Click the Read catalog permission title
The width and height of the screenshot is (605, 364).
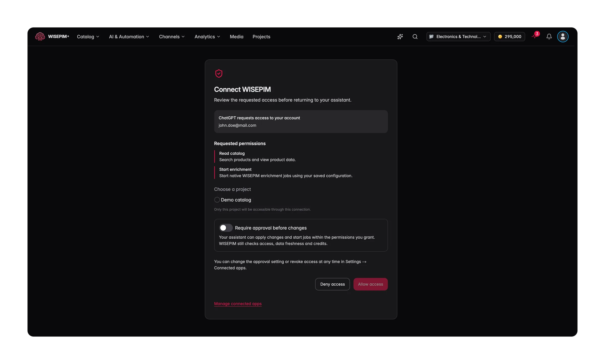coord(232,153)
